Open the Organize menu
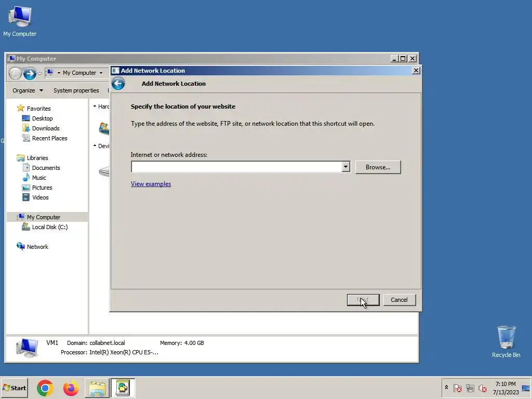 click(x=28, y=90)
